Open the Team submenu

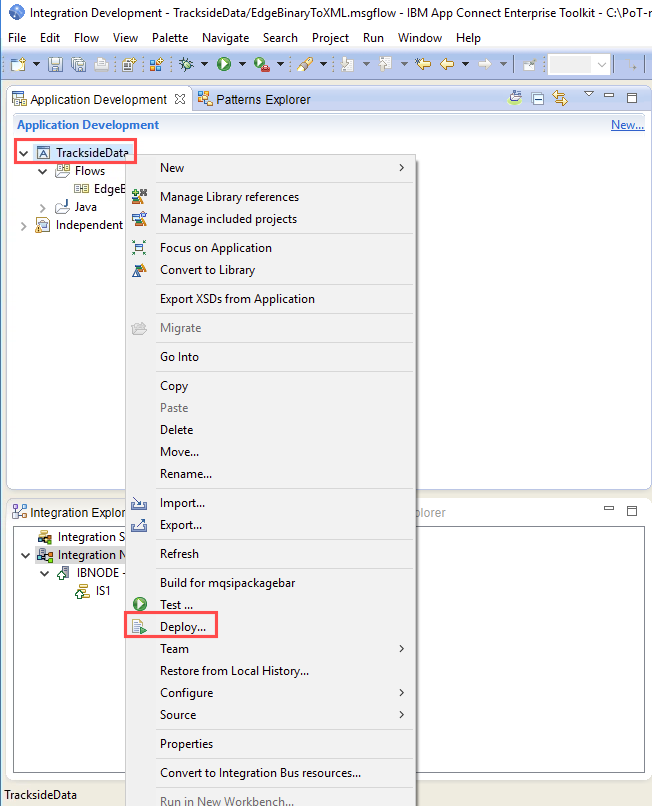[x=270, y=649]
